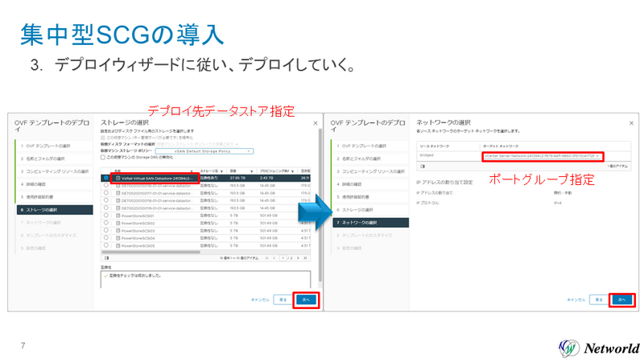Open the filter on the プロビジョニング済み column
Screen dimensions: 644x362
[293, 171]
